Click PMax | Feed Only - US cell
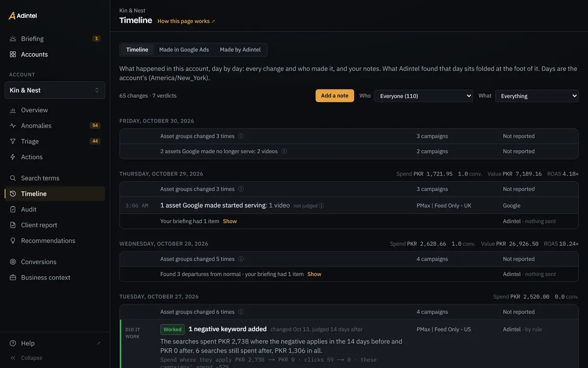This screenshot has width=588, height=368. point(444,330)
